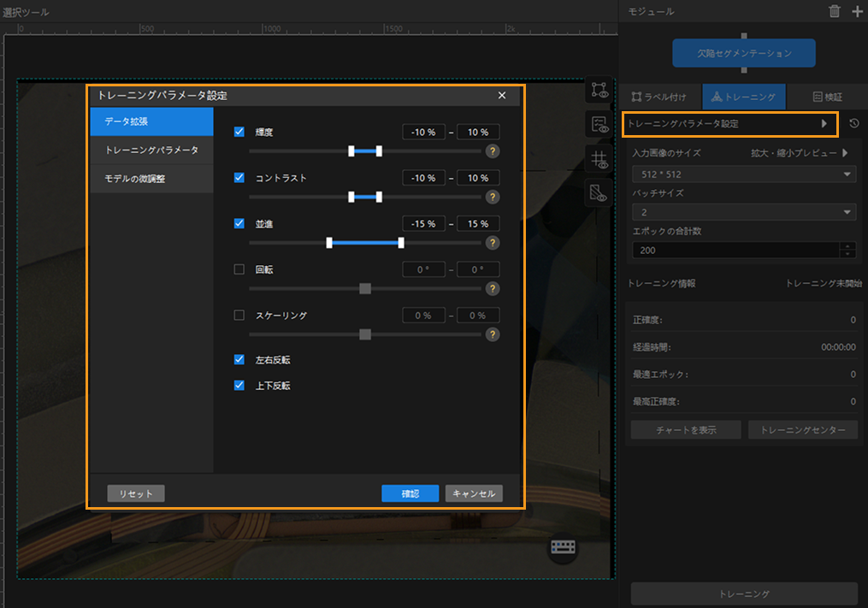Toggle grid visibility icon on canvas toolbar
The height and width of the screenshot is (608, 868).
pos(599,159)
